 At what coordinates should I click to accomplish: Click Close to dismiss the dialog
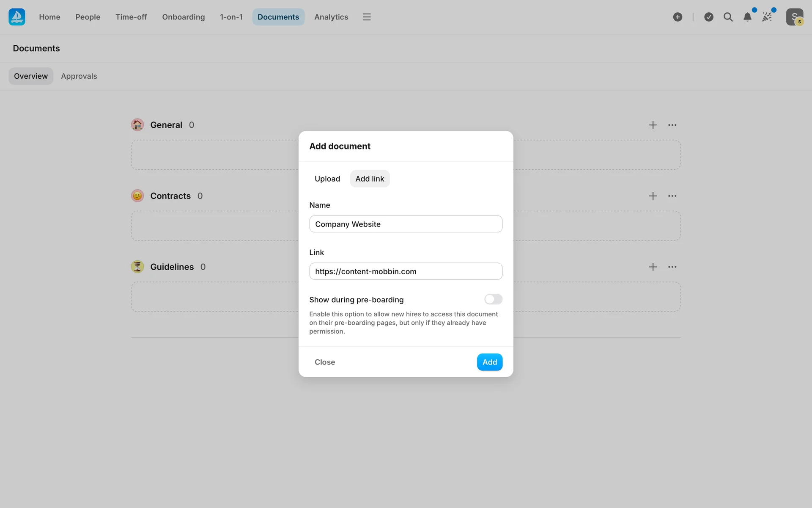pyautogui.click(x=324, y=362)
